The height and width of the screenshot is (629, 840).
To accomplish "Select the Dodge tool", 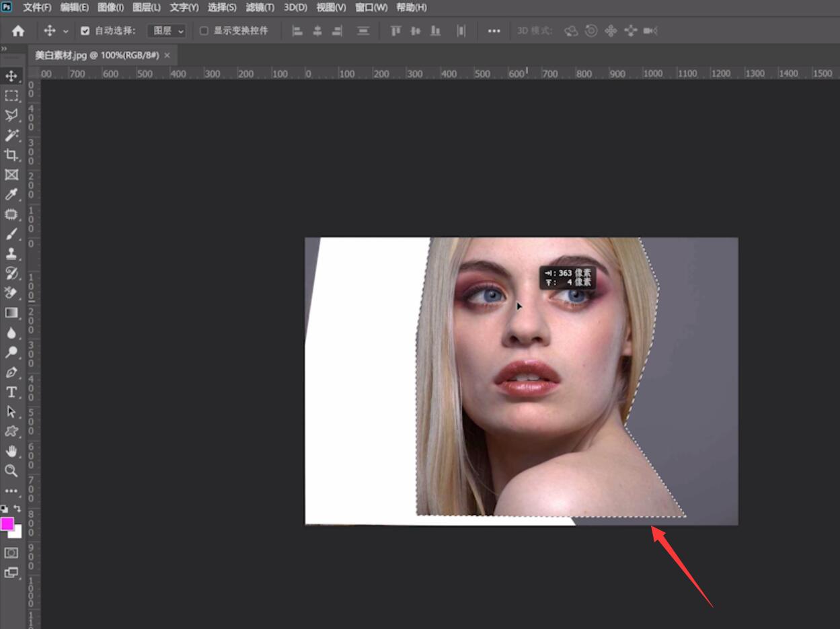I will pos(11,352).
